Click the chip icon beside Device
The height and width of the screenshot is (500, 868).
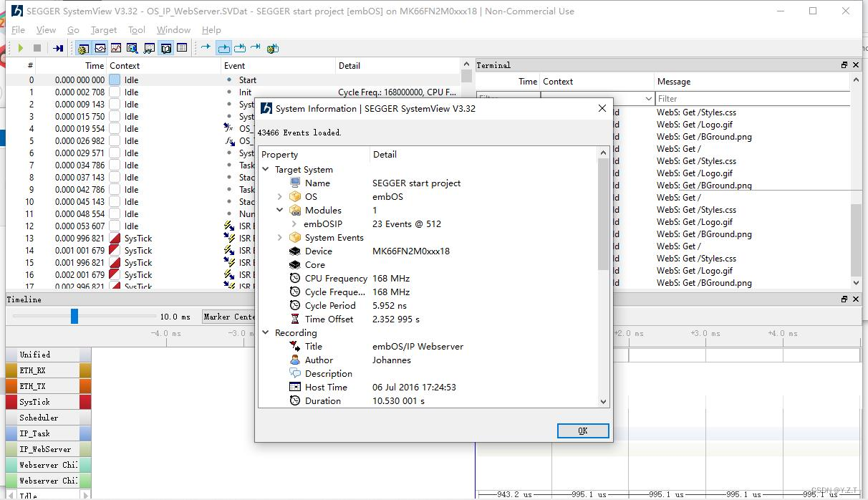click(295, 251)
